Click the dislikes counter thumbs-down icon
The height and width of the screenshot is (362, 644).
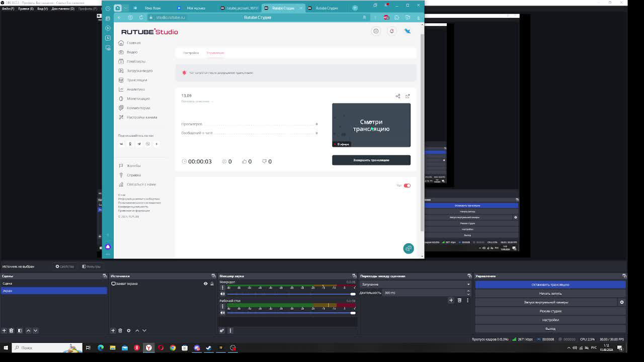click(x=264, y=161)
